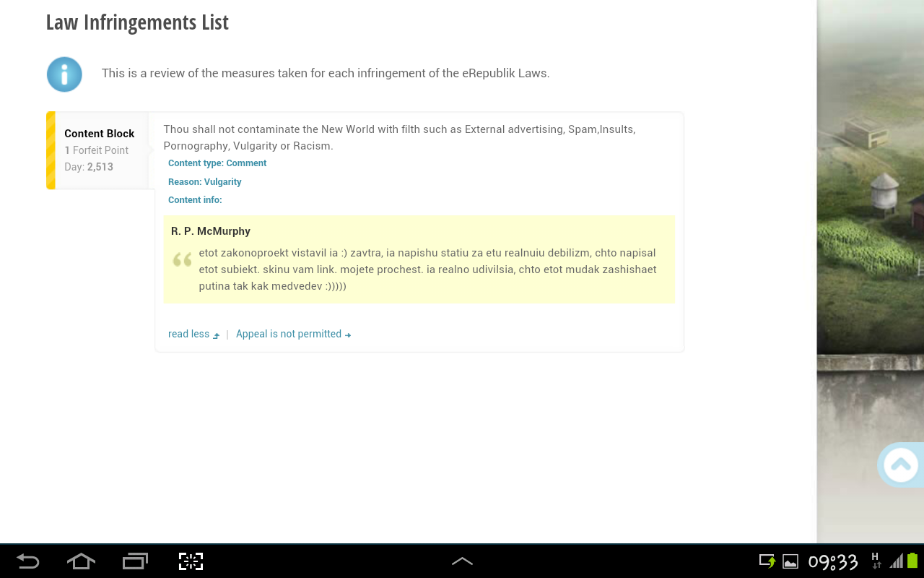Tap the H+ mobile data indicator
This screenshot has width=924, height=578.
(875, 561)
